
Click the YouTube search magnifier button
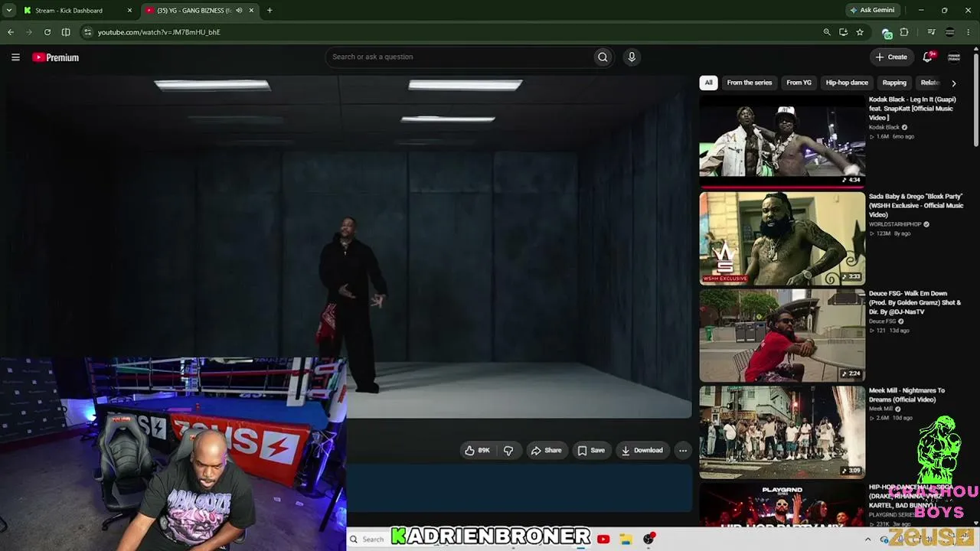click(x=603, y=57)
